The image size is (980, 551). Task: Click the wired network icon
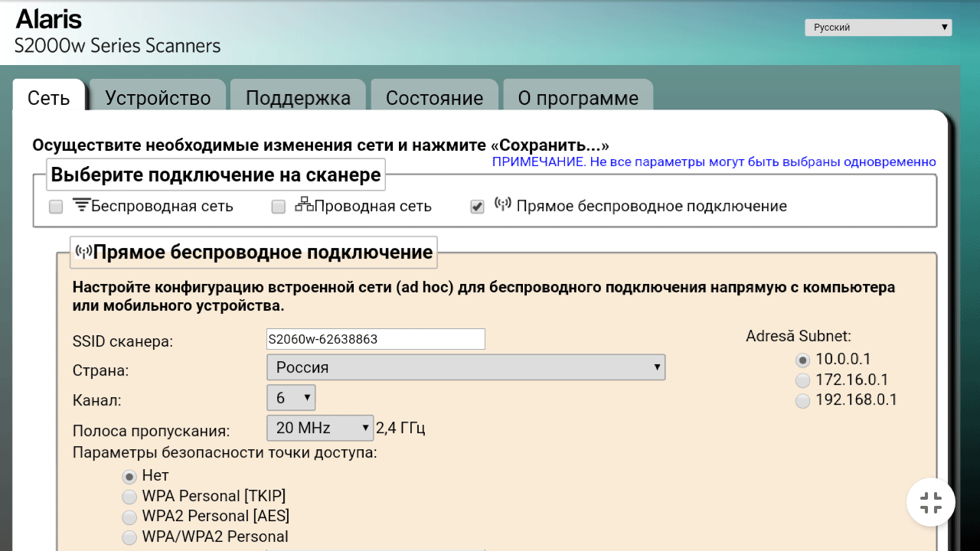click(304, 204)
